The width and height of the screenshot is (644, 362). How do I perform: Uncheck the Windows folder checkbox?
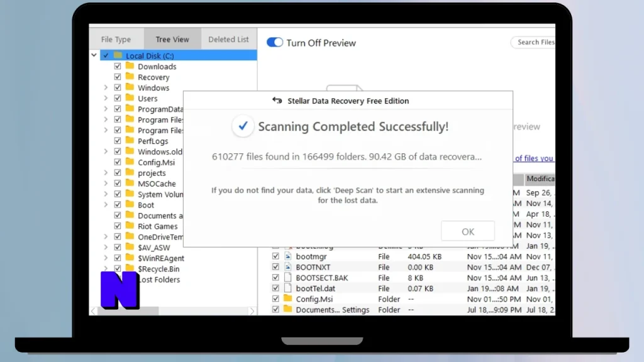pyautogui.click(x=118, y=87)
